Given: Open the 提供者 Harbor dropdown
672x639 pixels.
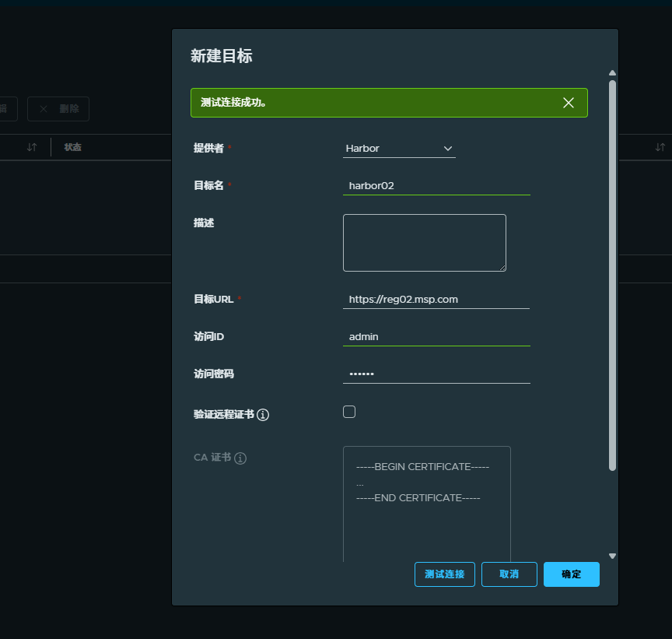Looking at the screenshot, I should 399,149.
